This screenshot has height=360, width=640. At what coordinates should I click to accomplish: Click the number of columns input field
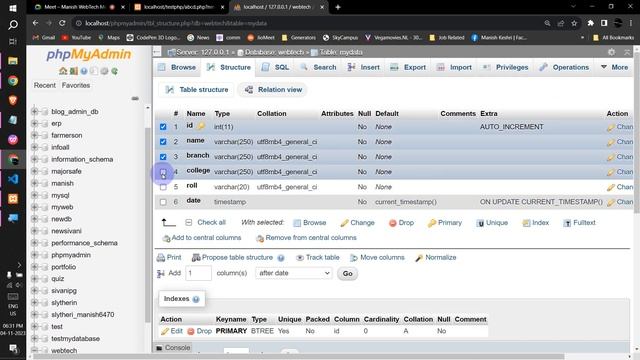[x=198, y=273]
